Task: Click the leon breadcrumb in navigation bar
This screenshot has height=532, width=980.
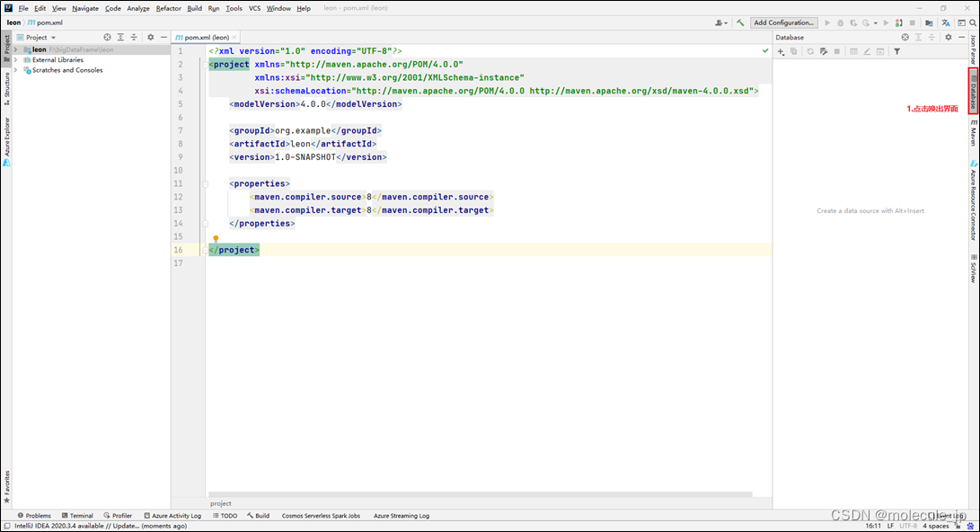Action: [x=13, y=22]
